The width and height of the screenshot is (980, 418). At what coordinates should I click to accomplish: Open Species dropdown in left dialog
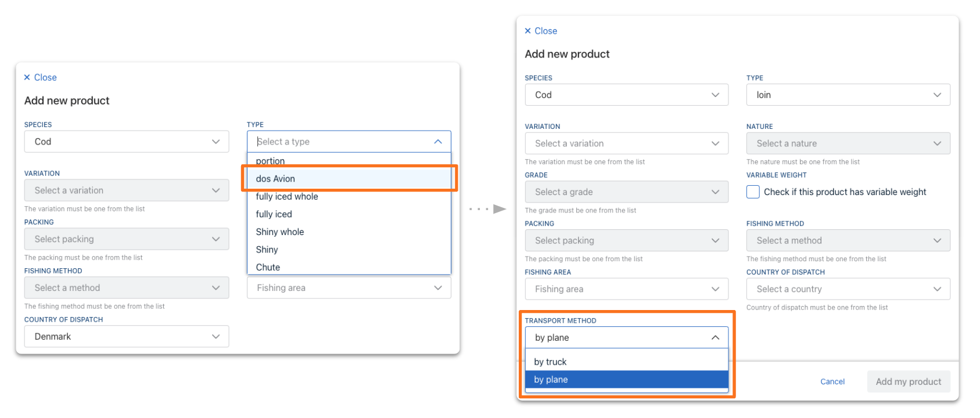(126, 142)
